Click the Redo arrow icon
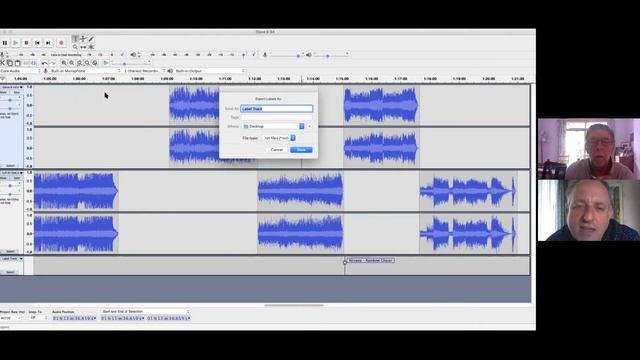640x360 pixels. pyautogui.click(x=53, y=63)
